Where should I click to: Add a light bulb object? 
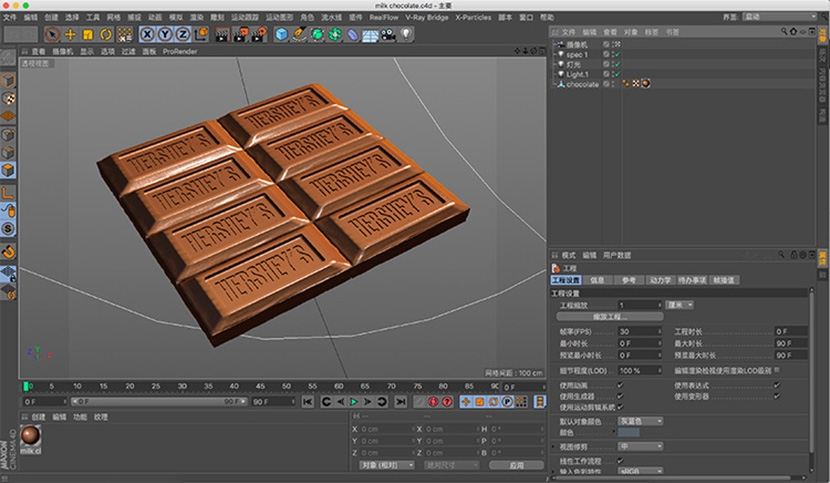[x=406, y=34]
